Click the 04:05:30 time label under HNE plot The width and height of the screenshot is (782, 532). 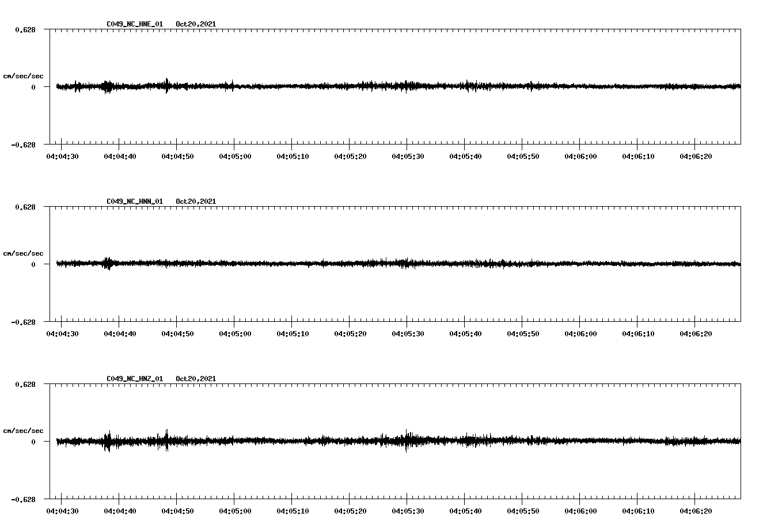tap(408, 157)
